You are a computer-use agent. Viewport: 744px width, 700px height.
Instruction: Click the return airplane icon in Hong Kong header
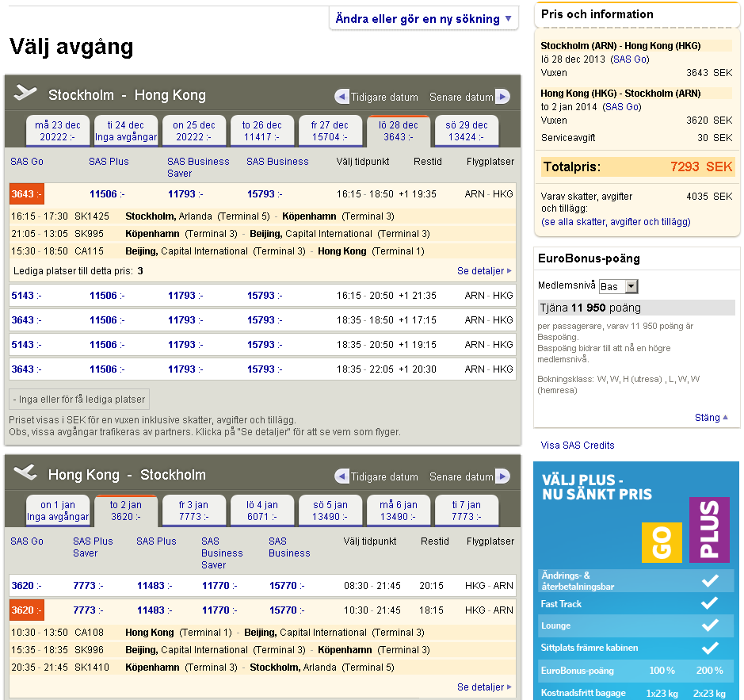(x=25, y=473)
